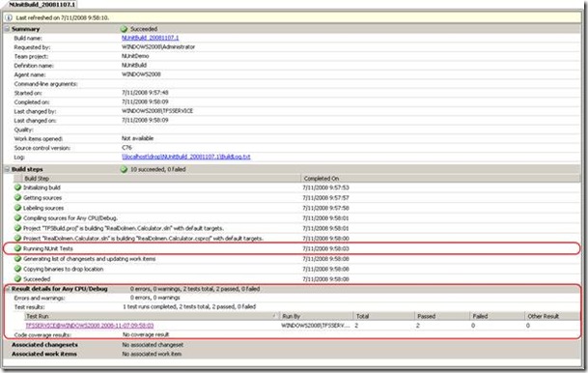Click green check icon for Generating list of changesets
The width and height of the screenshot is (588, 373).
pos(17,259)
